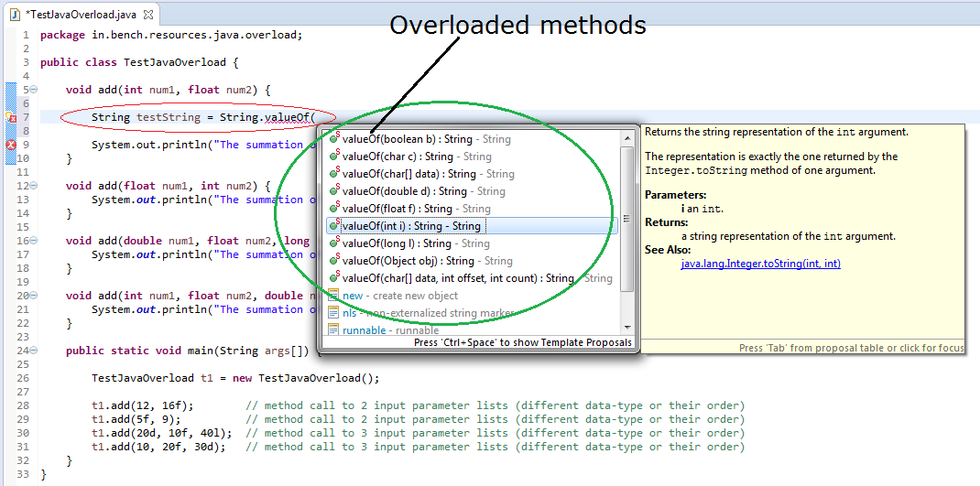Click 'void add(float num1, int num2)' signature
This screenshot has width=980, height=486.
pyautogui.click(x=169, y=186)
